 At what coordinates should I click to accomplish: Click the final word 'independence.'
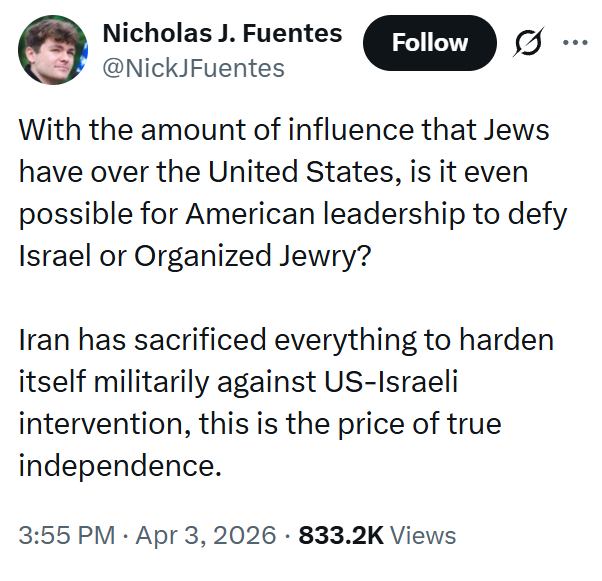click(x=120, y=465)
